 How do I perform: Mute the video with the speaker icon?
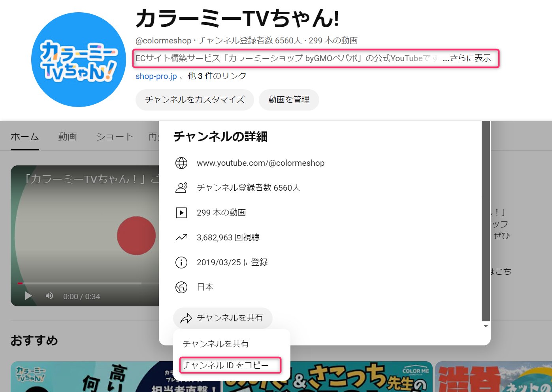[49, 296]
